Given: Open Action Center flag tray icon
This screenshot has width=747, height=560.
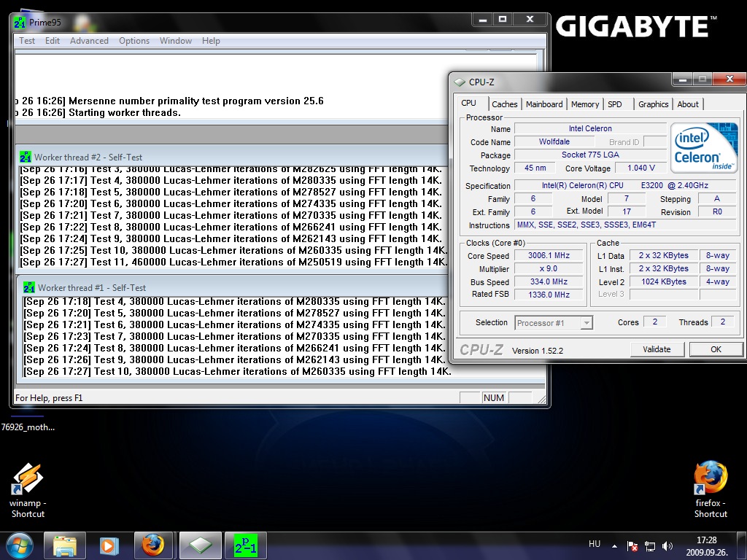Looking at the screenshot, I should [x=632, y=546].
